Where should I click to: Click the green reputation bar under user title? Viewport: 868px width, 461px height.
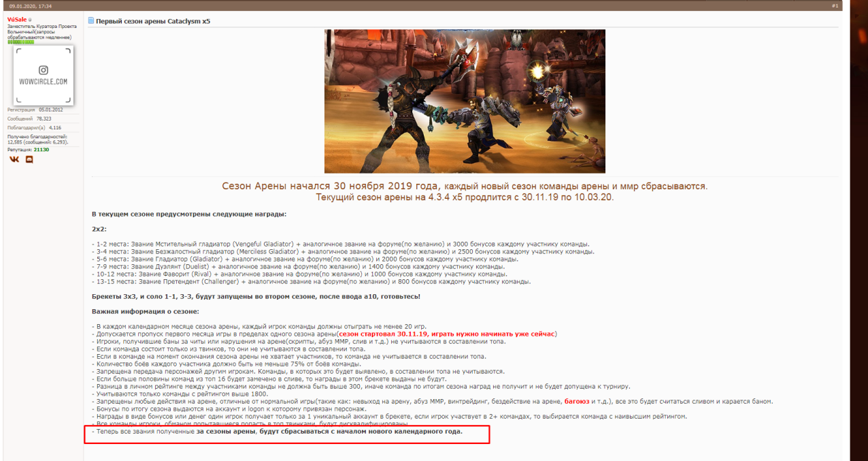pyautogui.click(x=20, y=42)
